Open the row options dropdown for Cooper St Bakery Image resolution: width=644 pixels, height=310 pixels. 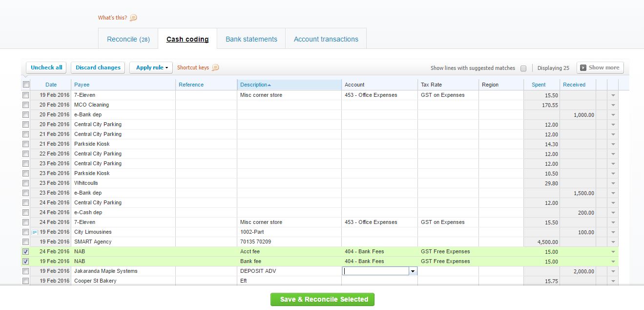coord(613,281)
